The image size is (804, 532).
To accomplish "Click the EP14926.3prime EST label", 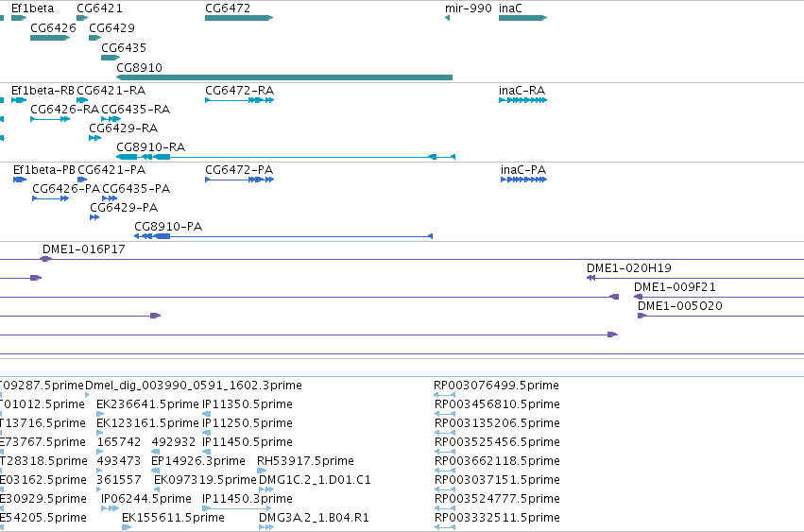I will click(197, 461).
